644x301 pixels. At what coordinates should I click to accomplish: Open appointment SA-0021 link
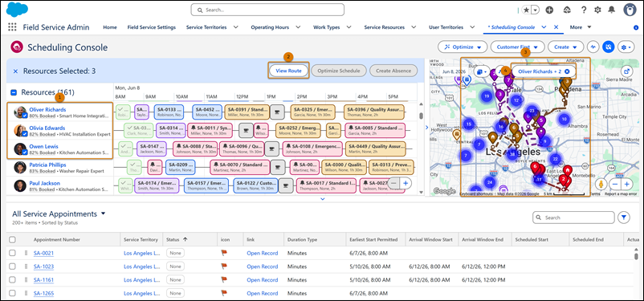tap(43, 254)
